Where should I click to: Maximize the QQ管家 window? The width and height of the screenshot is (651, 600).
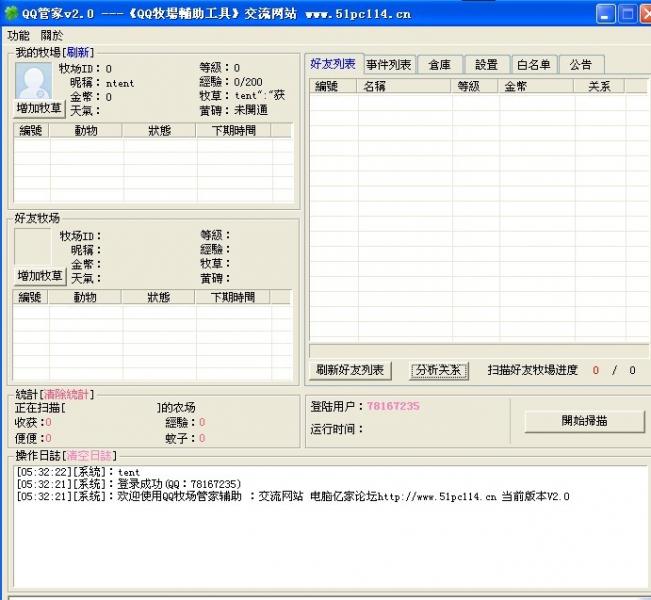coord(627,15)
